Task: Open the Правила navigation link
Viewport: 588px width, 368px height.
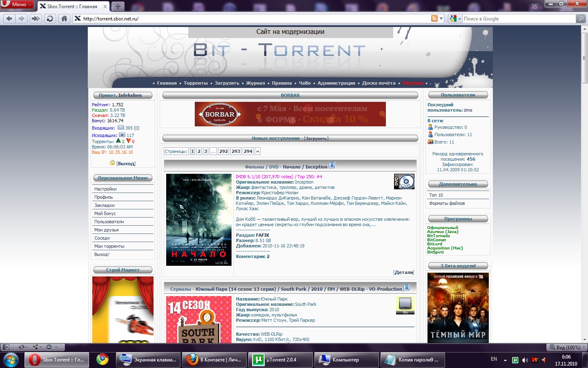Action: [x=282, y=83]
